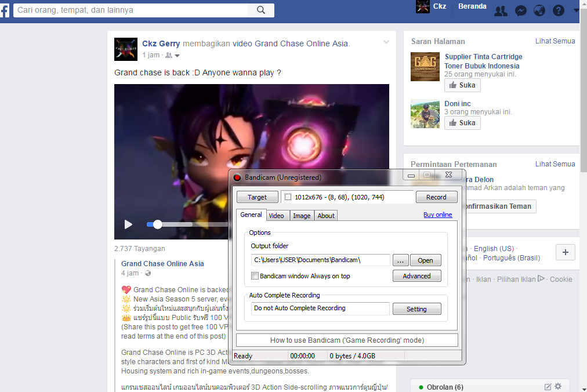Click the Auto Complete Recording Setting button
The image size is (587, 392).
(416, 309)
